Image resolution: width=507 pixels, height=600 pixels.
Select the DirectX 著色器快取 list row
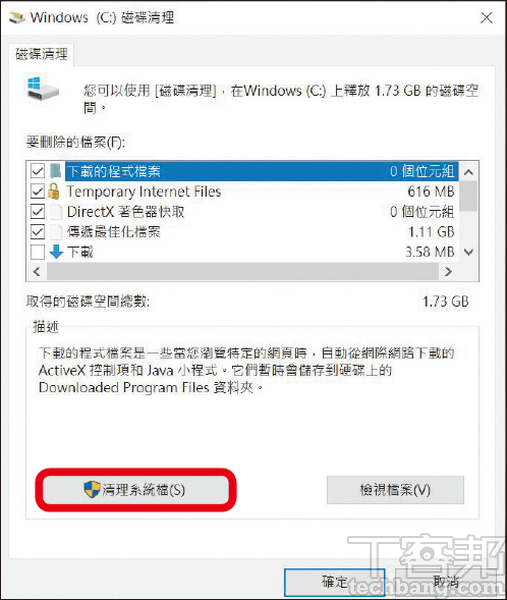coord(243,212)
